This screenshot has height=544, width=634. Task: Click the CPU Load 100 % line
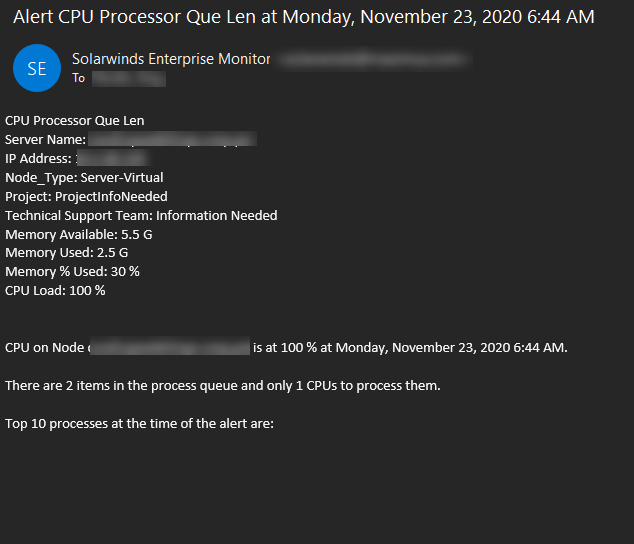pyautogui.click(x=55, y=290)
